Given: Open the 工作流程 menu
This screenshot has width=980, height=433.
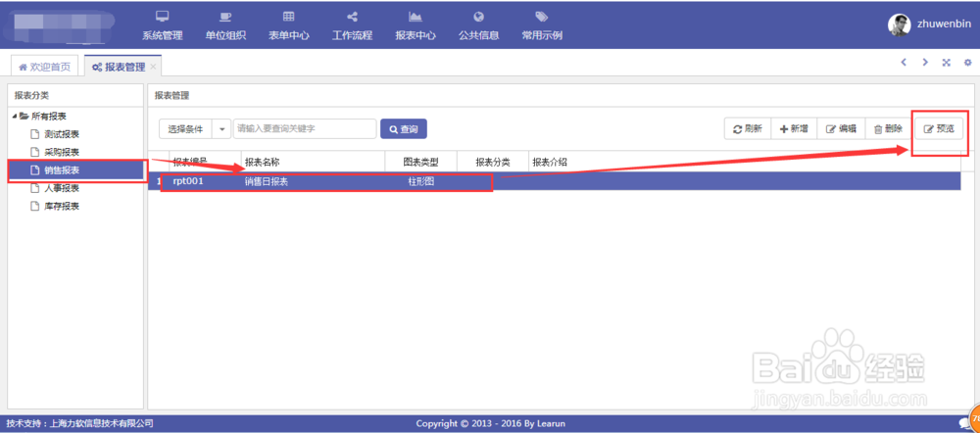Looking at the screenshot, I should click(352, 25).
